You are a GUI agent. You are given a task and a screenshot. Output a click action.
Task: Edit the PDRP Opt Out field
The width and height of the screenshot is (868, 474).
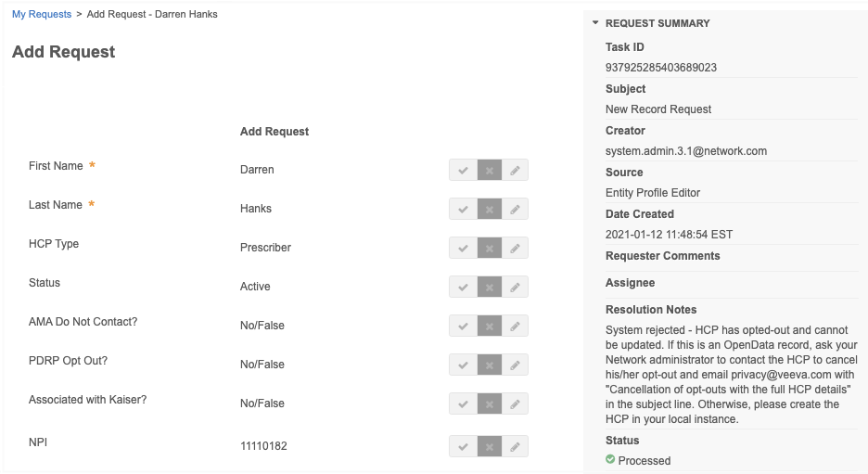coord(515,365)
